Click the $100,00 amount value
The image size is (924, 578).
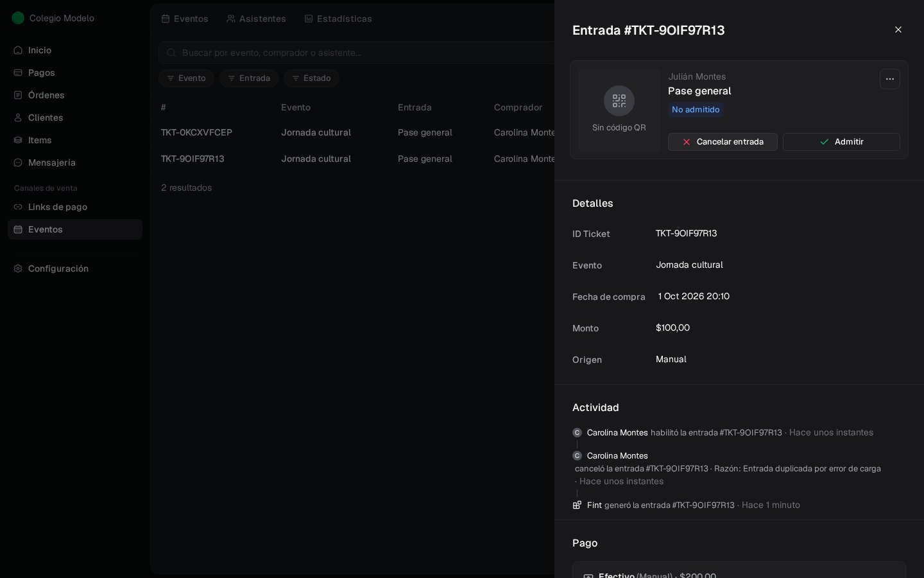click(x=672, y=328)
